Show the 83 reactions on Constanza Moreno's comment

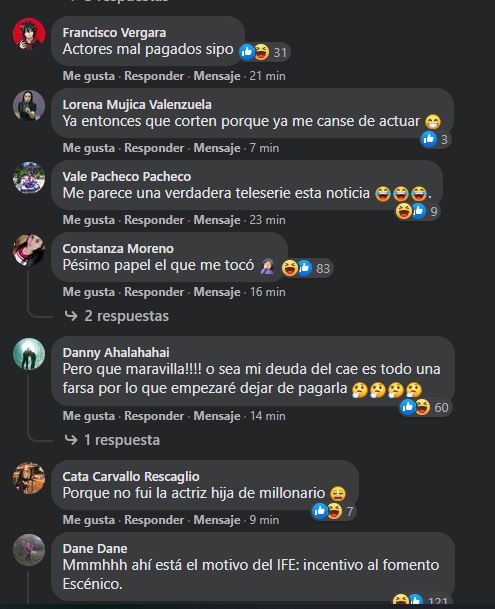tap(307, 268)
